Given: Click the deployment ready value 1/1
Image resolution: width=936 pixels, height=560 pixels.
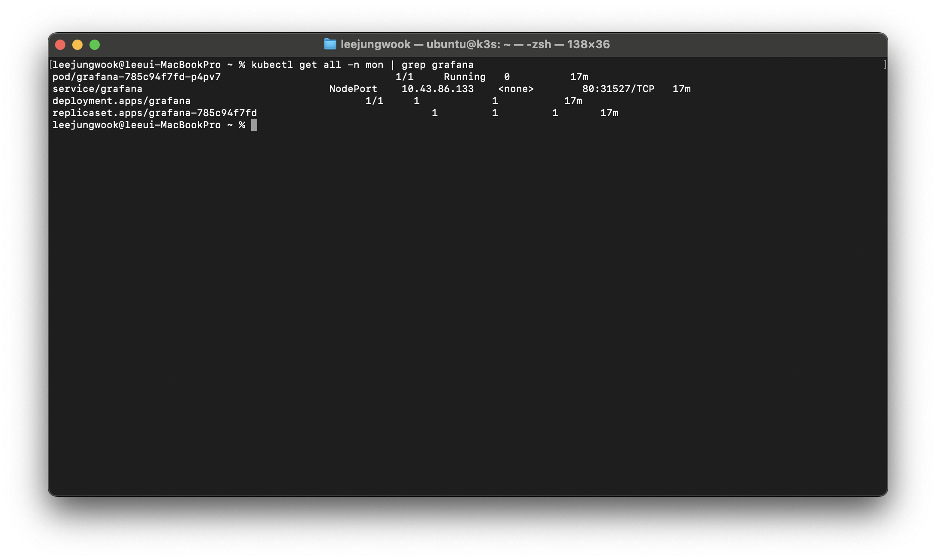Looking at the screenshot, I should [374, 101].
